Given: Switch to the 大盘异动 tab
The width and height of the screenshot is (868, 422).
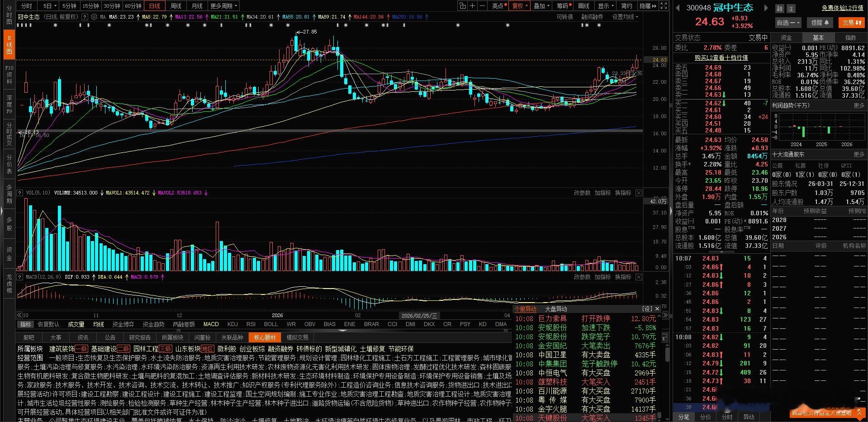Looking at the screenshot, I should point(556,309).
